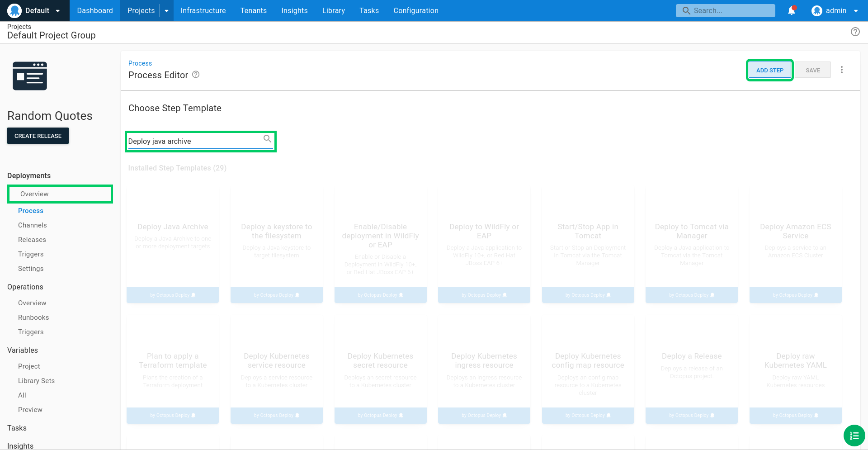The height and width of the screenshot is (450, 868).
Task: Select Deploy Amazon ECS Service card
Action: (x=796, y=245)
